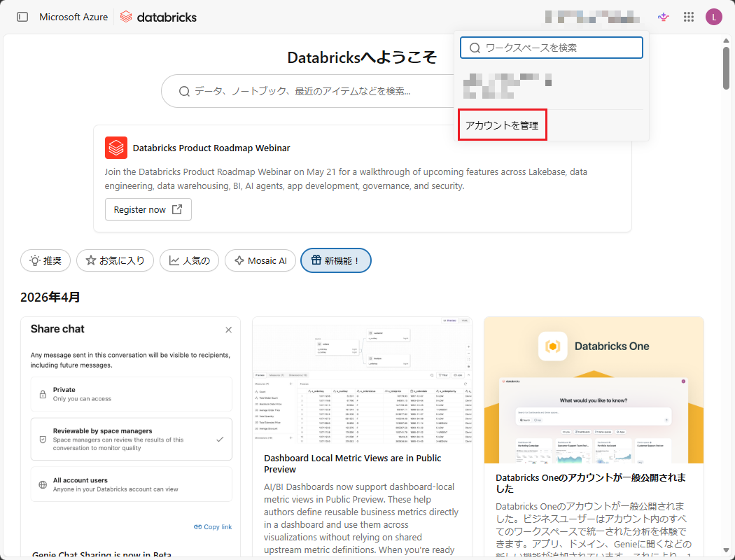Image resolution: width=735 pixels, height=560 pixels.
Task: Close the Share chat preview X
Action: 228,330
